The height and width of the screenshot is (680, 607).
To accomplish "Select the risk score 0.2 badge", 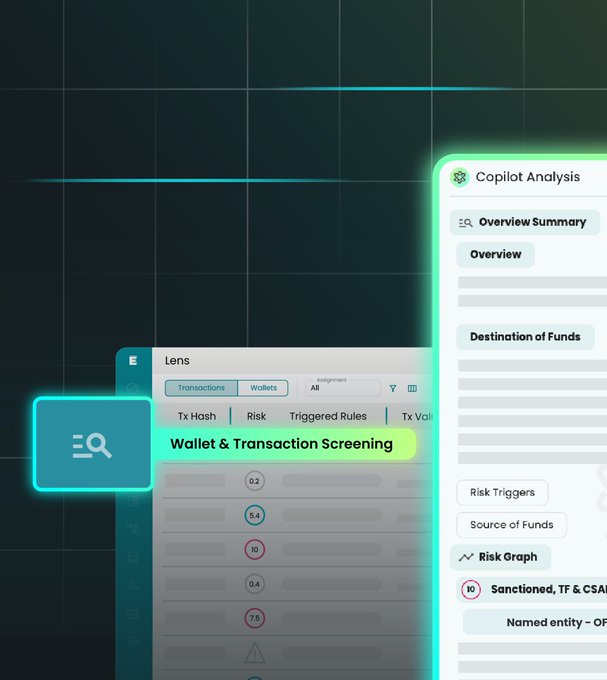I will pyautogui.click(x=255, y=481).
